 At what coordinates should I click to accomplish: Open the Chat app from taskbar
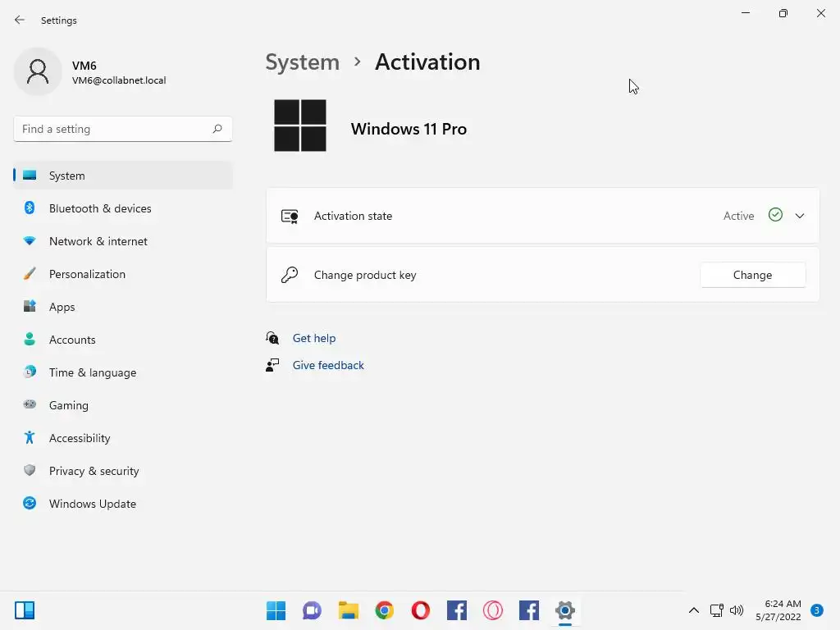click(x=313, y=610)
